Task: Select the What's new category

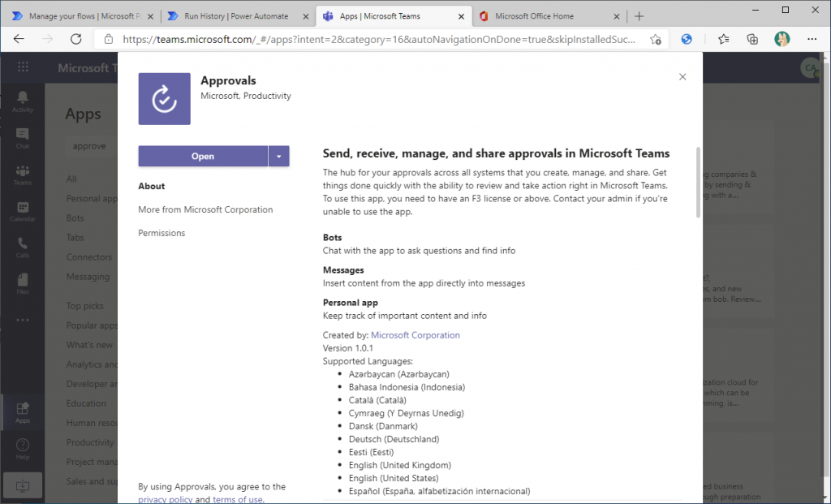Action: [x=89, y=345]
